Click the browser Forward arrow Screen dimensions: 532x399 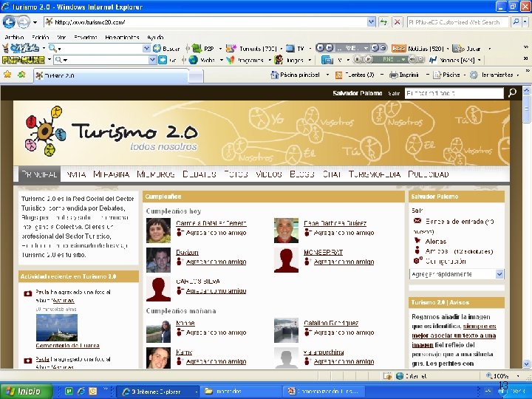tap(23, 22)
